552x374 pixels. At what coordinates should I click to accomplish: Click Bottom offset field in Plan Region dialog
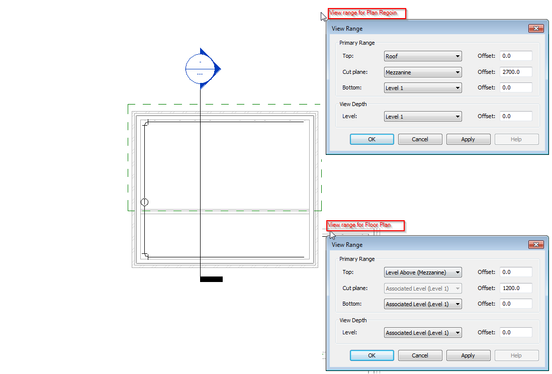[516, 88]
